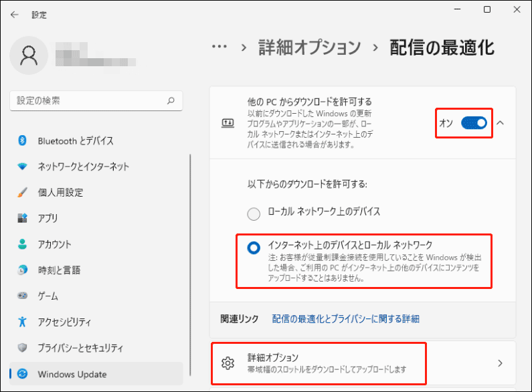The height and width of the screenshot is (392, 532).
Task: Go back to 詳細オプション in breadcrumb
Action: pyautogui.click(x=309, y=47)
